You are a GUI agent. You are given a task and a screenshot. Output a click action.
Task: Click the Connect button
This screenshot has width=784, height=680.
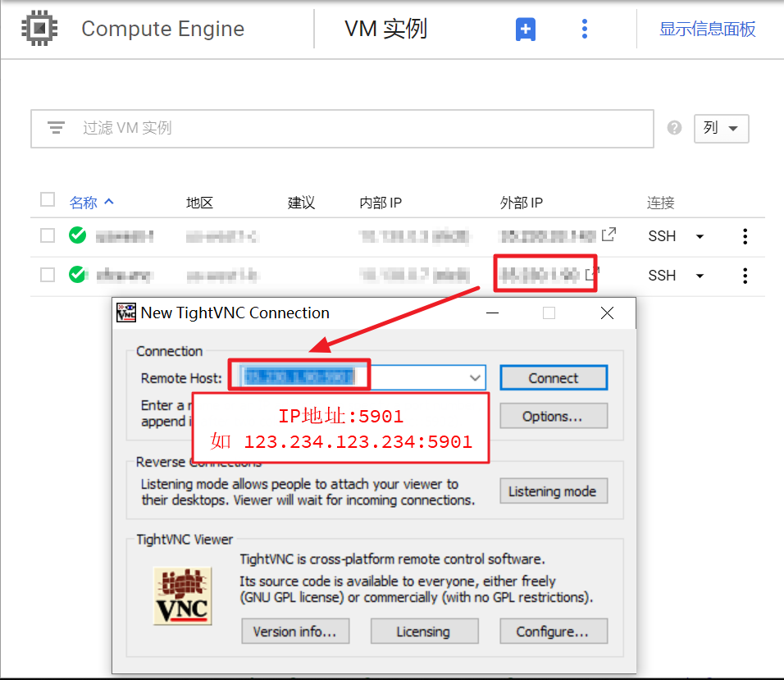click(x=553, y=378)
